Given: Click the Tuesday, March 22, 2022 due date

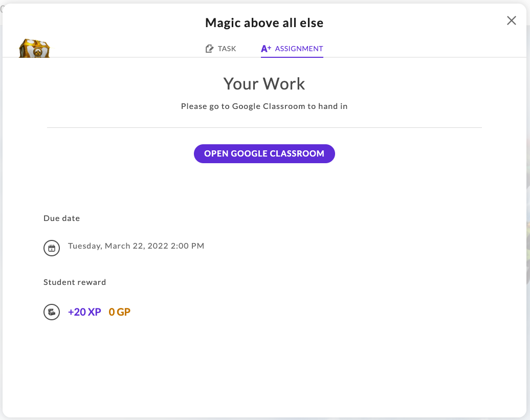Looking at the screenshot, I should click(136, 246).
